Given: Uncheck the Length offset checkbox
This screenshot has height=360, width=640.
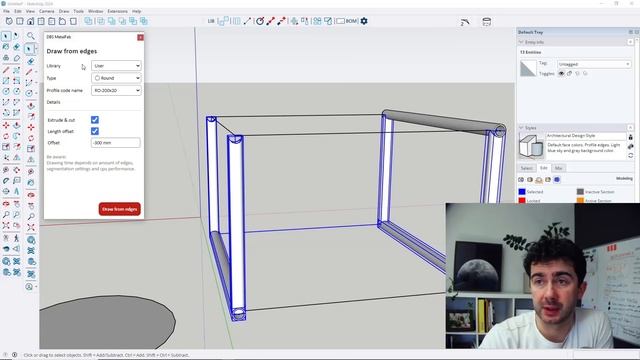Looking at the screenshot, I should (x=95, y=131).
